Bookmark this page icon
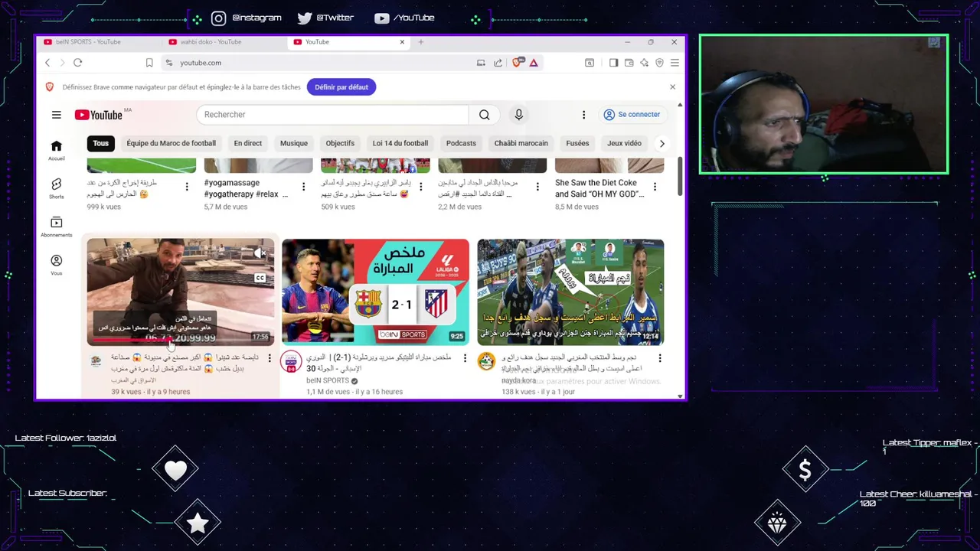The image size is (980, 551). pos(149,63)
